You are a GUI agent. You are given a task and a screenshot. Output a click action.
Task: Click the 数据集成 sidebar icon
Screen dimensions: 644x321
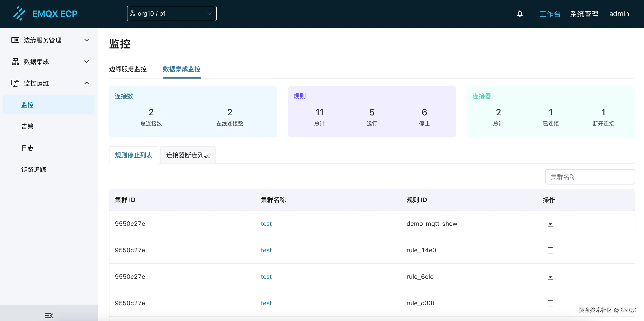[15, 62]
